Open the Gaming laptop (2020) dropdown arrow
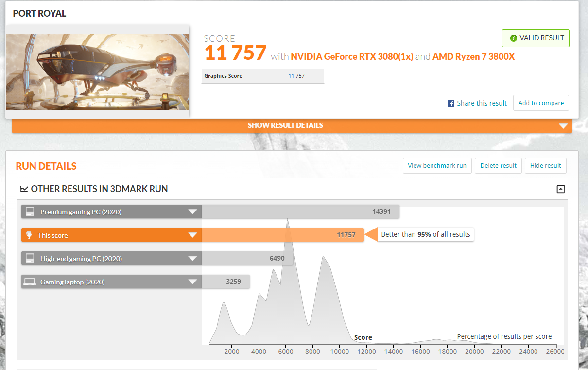The height and width of the screenshot is (370, 588). [192, 282]
